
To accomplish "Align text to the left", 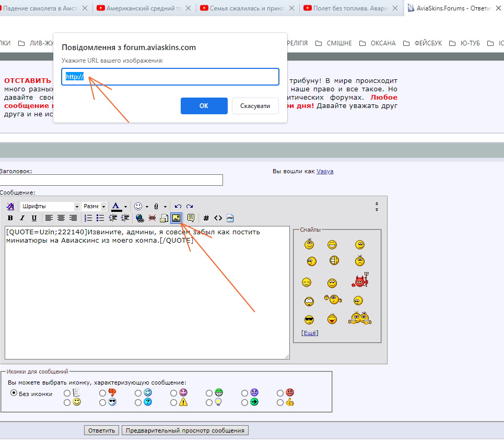I will (x=49, y=218).
